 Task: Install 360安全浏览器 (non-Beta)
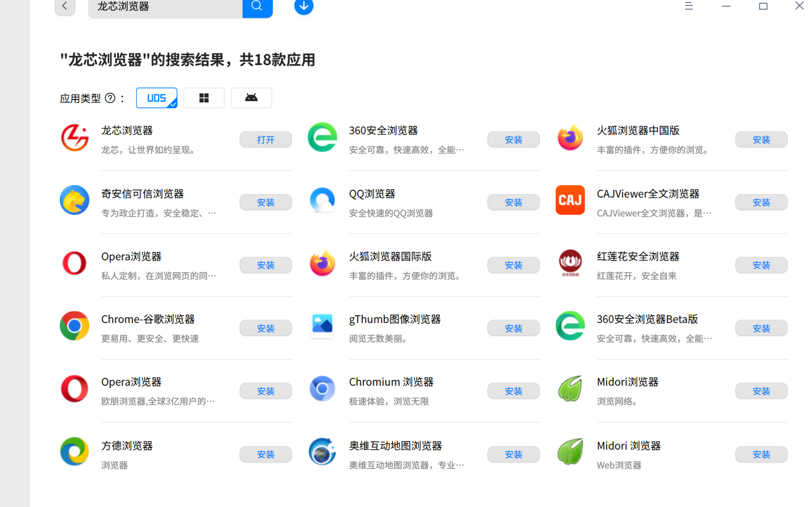coord(514,140)
